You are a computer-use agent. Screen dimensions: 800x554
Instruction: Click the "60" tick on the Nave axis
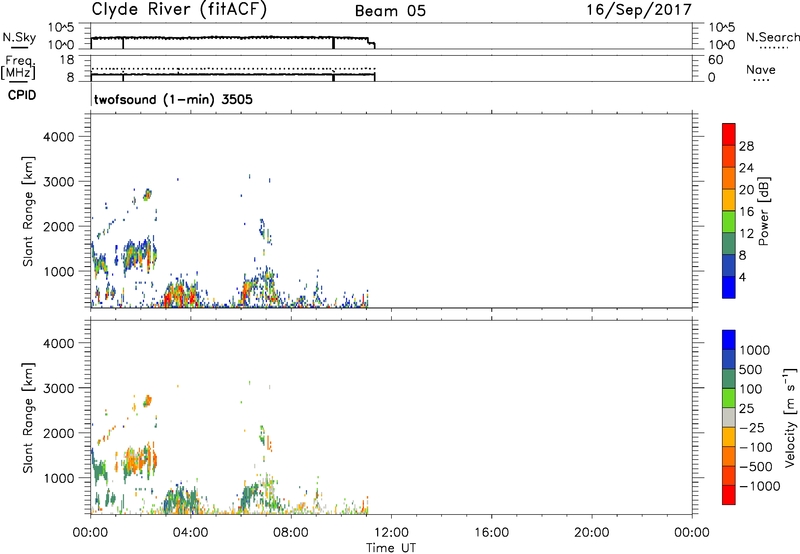tap(715, 60)
